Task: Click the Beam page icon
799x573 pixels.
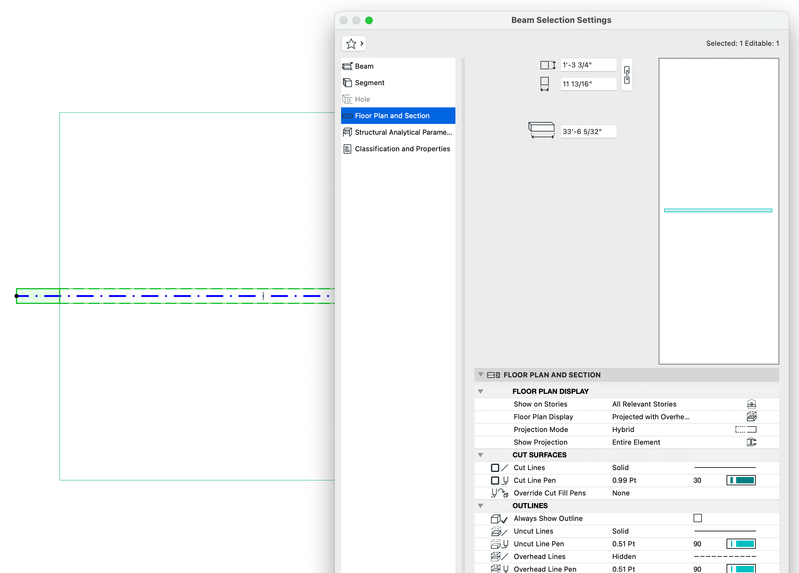Action: (347, 66)
